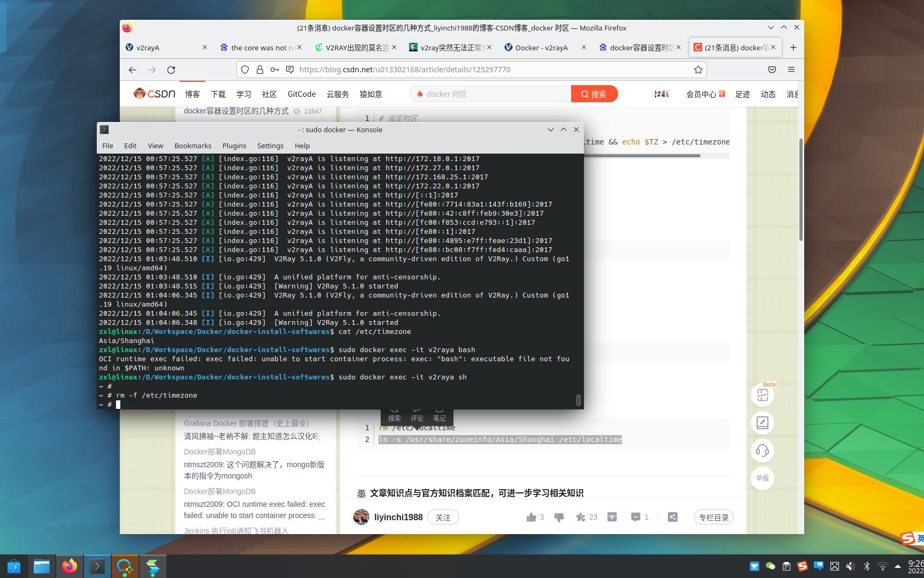924x578 pixels.
Task: Dislike the article with the thumbs-down icon
Action: tap(559, 517)
